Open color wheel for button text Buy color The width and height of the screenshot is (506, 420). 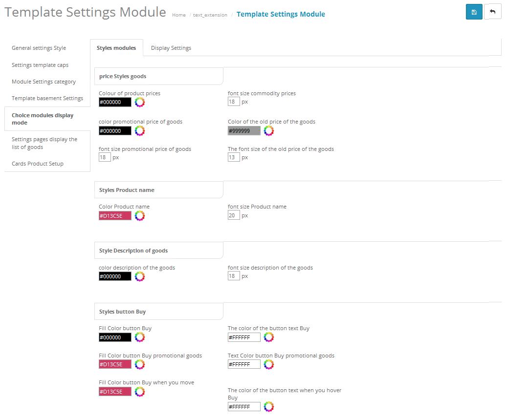click(269, 337)
